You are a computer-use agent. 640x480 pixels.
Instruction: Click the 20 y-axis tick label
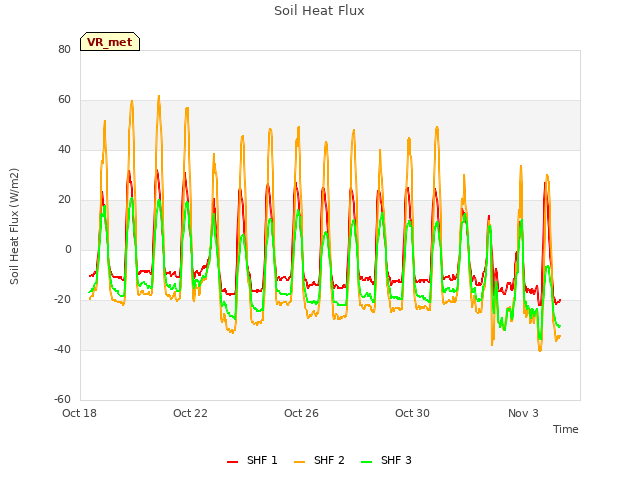tap(64, 200)
